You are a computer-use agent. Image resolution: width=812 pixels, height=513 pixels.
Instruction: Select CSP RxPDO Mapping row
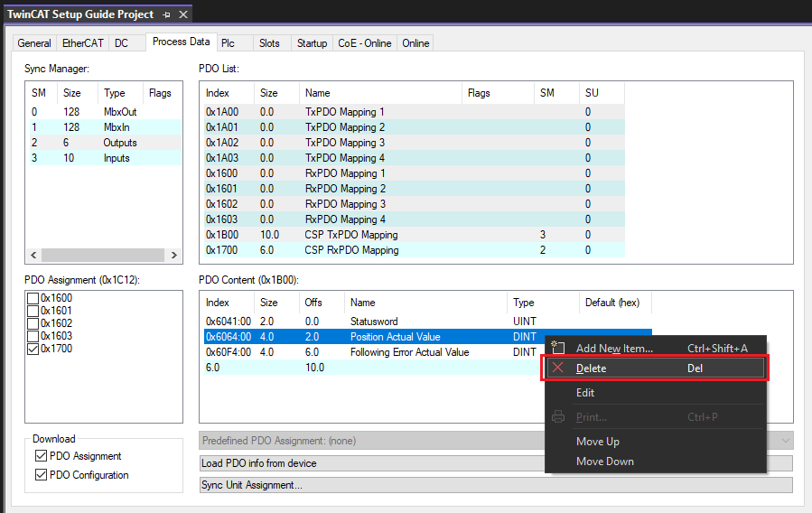pos(415,250)
